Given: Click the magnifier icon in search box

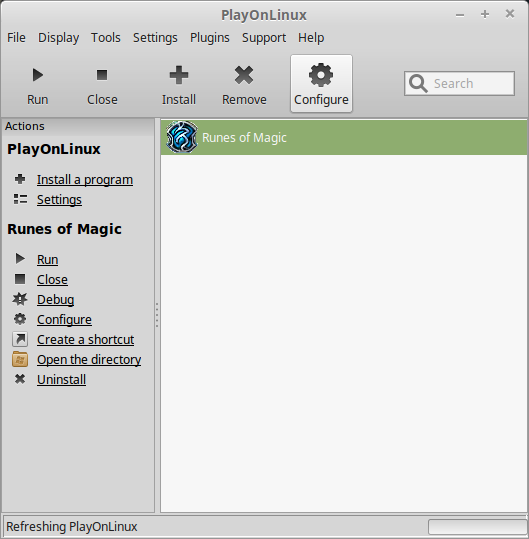Looking at the screenshot, I should [418, 83].
